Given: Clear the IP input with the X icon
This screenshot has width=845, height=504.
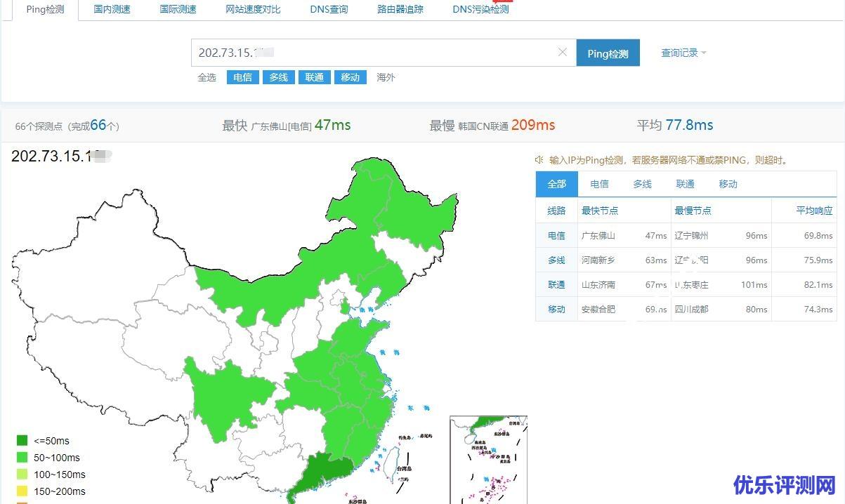Looking at the screenshot, I should (x=562, y=52).
